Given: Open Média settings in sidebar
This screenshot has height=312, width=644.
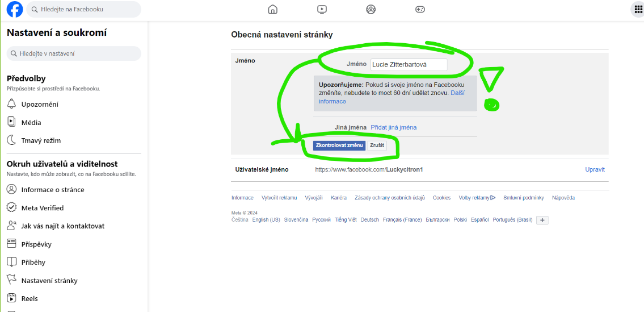Looking at the screenshot, I should click(x=31, y=122).
